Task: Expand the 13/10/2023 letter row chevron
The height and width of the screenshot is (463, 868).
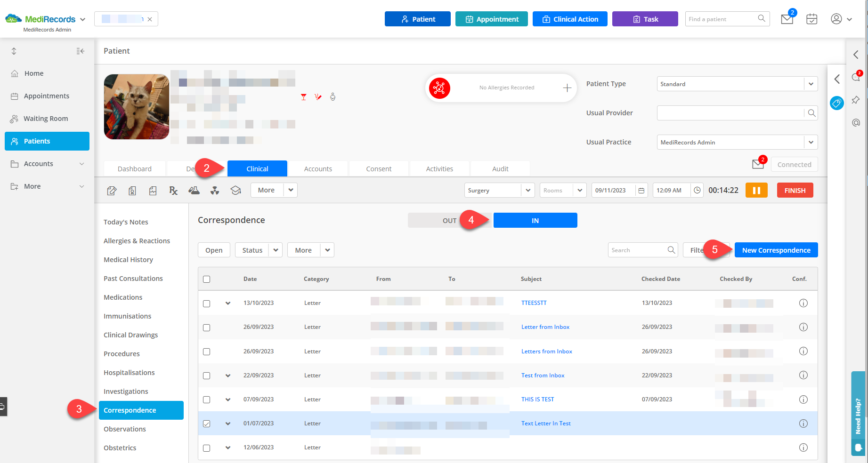Action: pos(228,303)
